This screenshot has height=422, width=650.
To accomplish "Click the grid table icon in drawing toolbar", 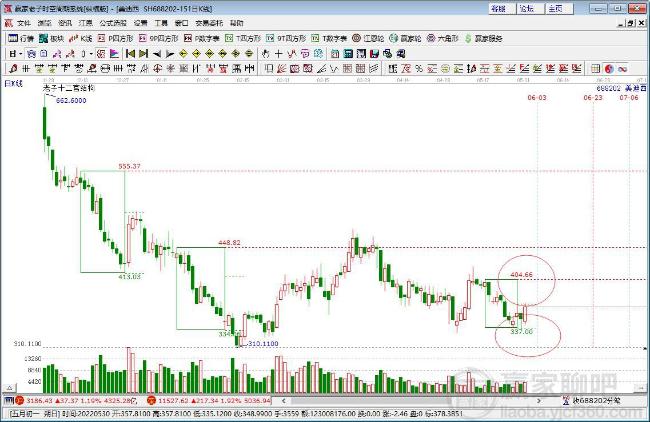I will click(596, 68).
